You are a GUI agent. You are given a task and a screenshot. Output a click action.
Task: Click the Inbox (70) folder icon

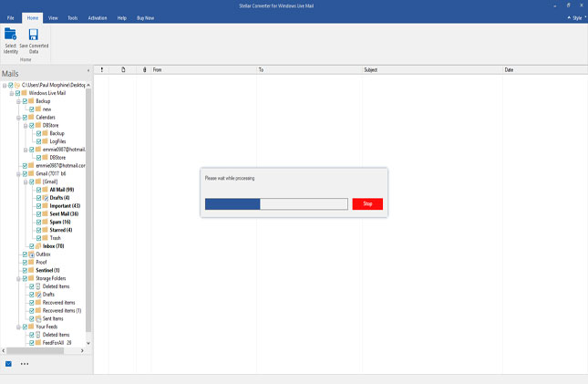click(x=38, y=246)
